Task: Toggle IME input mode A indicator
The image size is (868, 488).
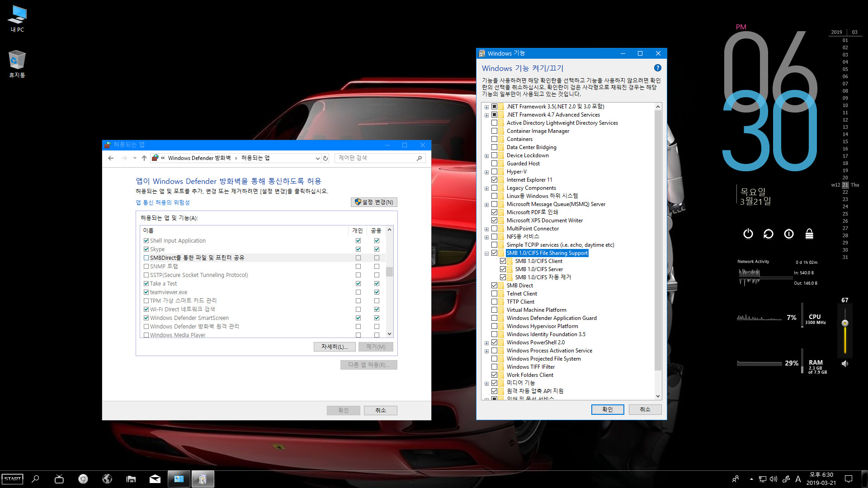Action: tap(798, 479)
